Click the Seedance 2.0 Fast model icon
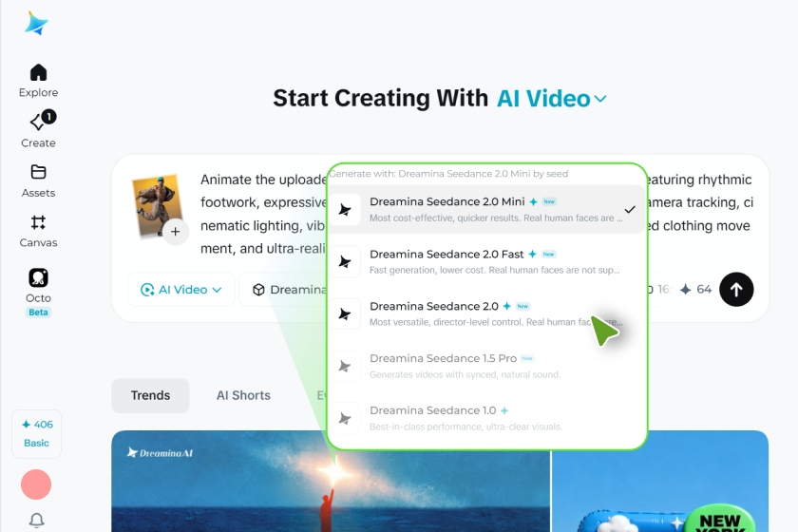 [x=345, y=261]
